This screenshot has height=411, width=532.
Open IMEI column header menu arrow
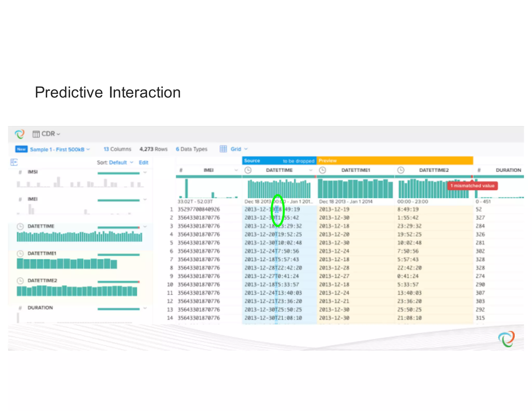pos(236,170)
